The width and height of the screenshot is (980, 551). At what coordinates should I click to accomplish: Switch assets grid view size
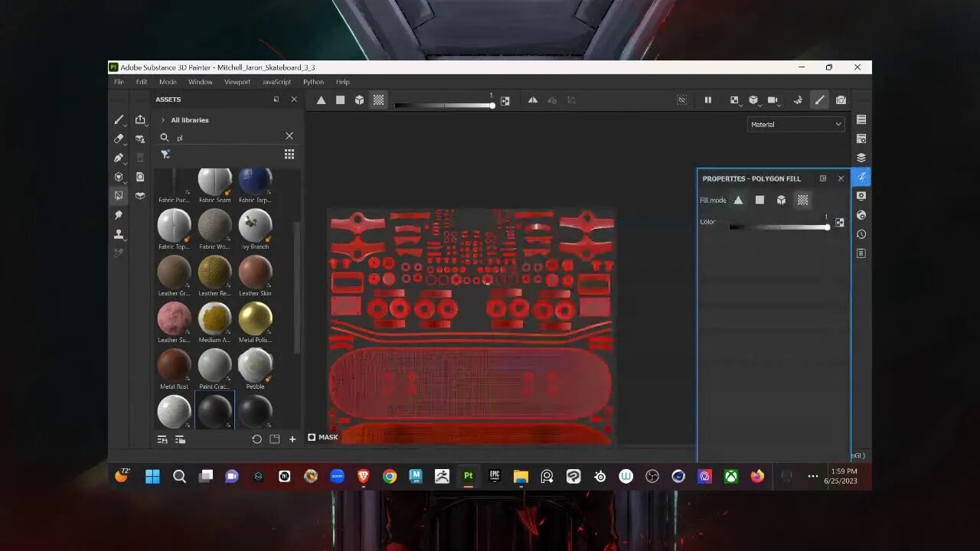click(289, 154)
